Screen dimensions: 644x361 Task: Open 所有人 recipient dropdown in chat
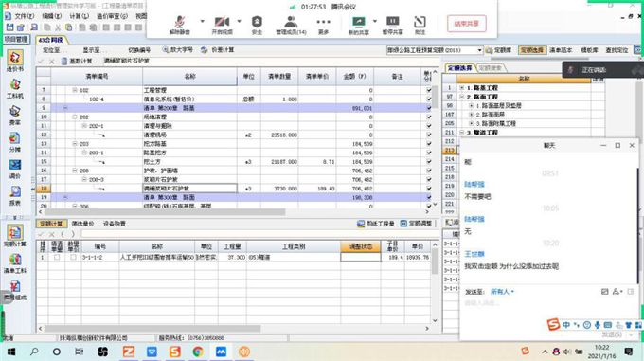[x=502, y=292]
